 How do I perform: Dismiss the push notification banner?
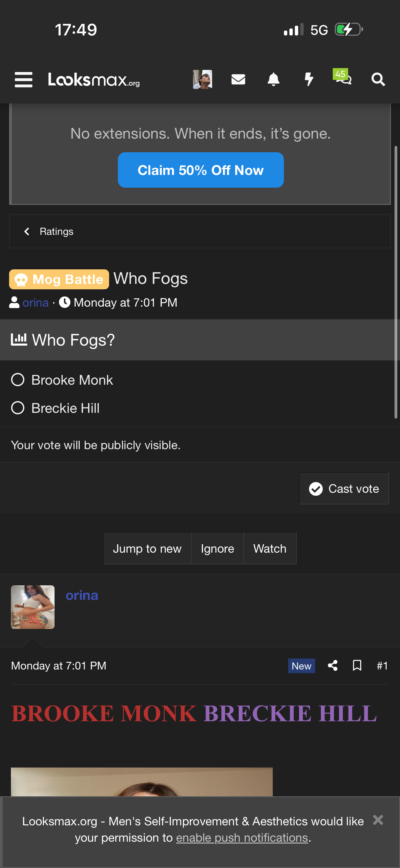[378, 820]
